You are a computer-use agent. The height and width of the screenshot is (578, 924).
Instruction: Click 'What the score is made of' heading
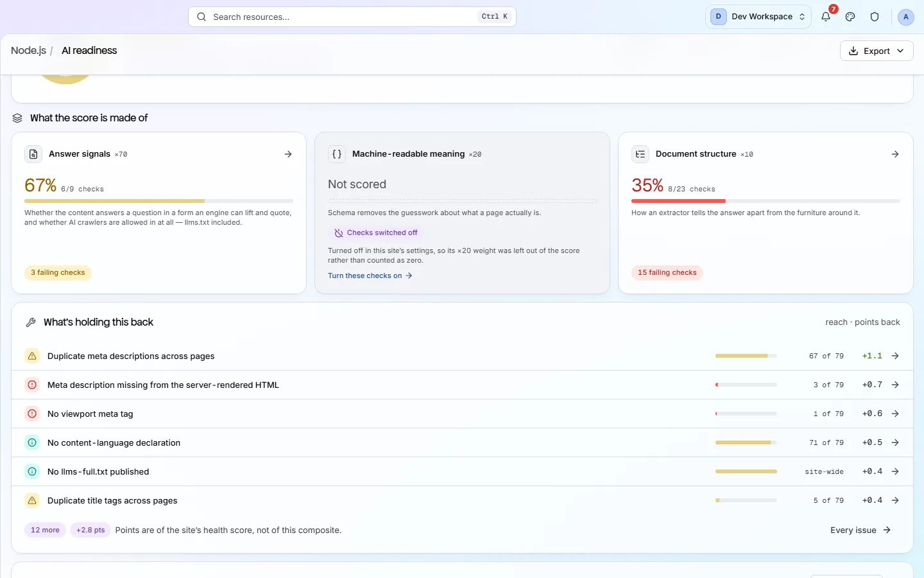pyautogui.click(x=89, y=118)
